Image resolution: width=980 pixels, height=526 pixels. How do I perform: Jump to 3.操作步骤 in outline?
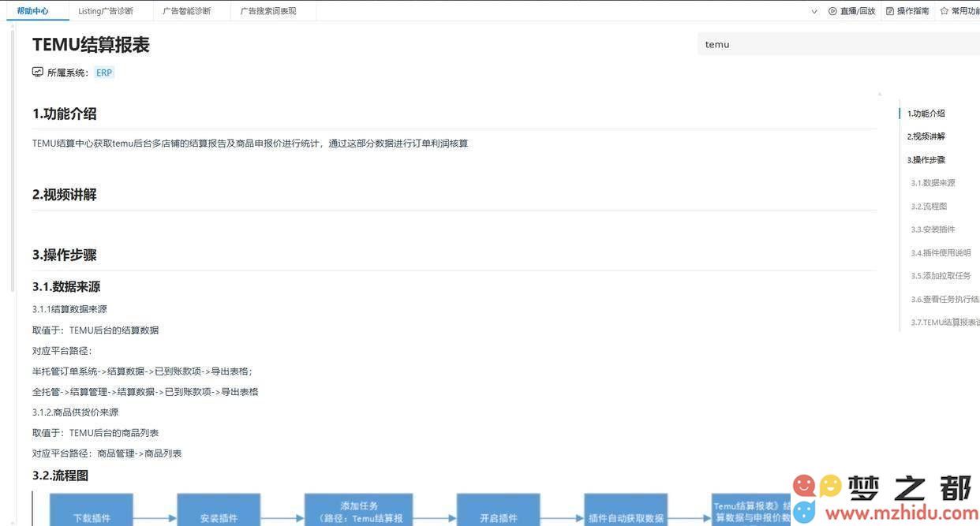point(926,160)
